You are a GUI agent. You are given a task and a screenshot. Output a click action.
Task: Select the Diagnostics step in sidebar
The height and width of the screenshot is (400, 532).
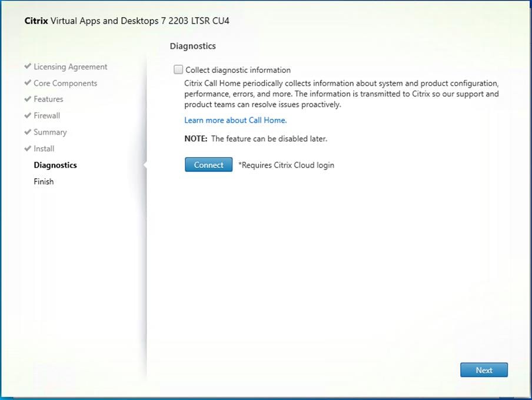point(55,165)
